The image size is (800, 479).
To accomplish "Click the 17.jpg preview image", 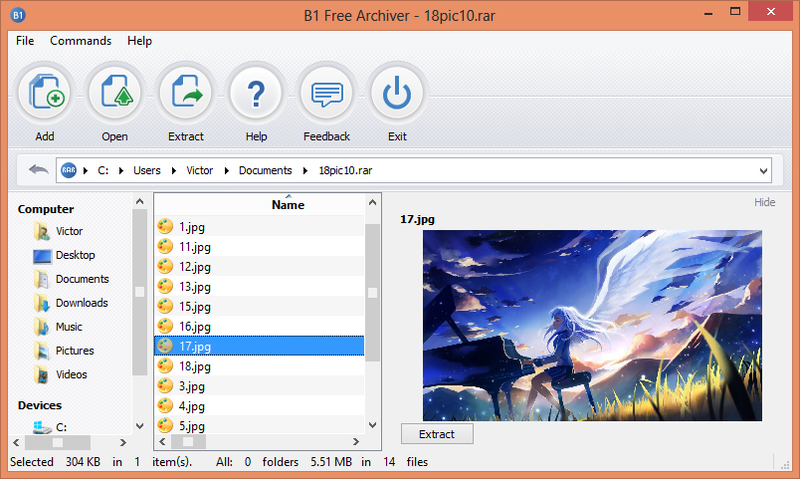I will tap(592, 325).
